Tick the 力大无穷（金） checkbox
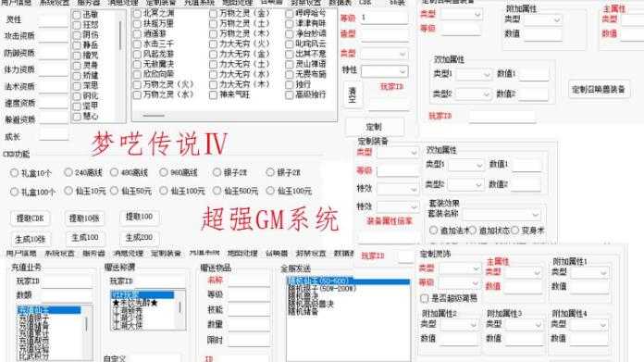 (213, 55)
